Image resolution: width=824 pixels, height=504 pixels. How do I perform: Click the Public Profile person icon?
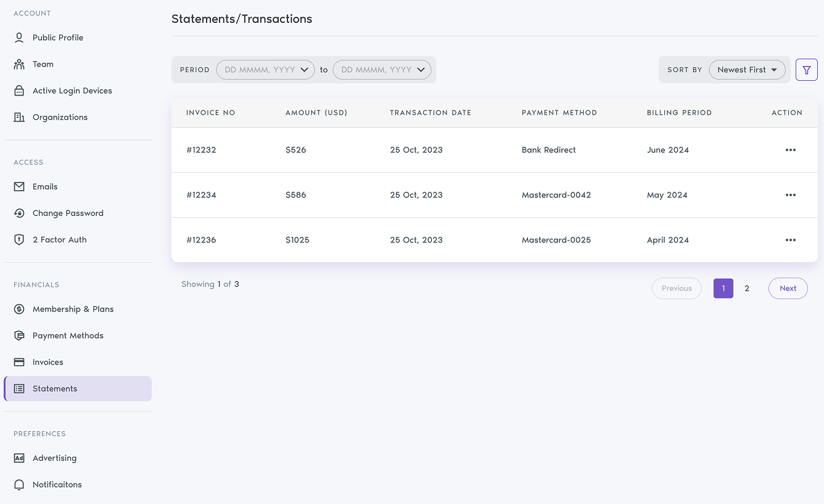point(19,38)
